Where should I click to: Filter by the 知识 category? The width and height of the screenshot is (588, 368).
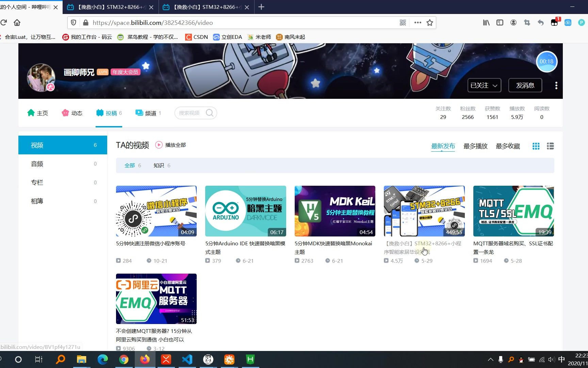pos(162,165)
